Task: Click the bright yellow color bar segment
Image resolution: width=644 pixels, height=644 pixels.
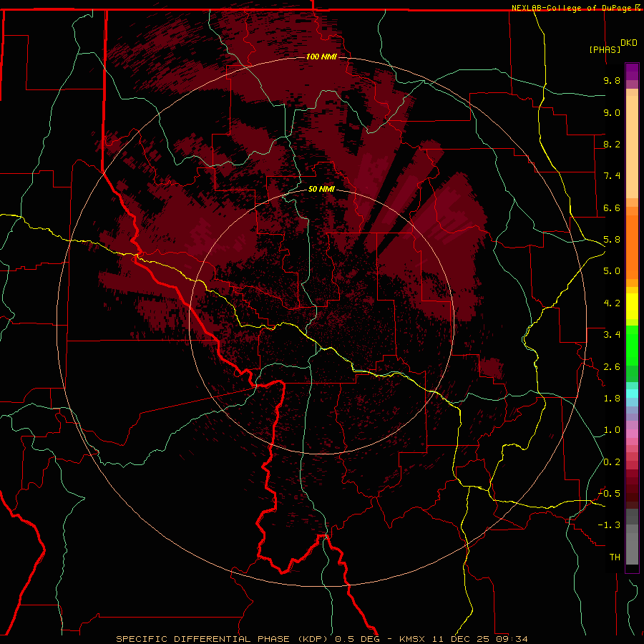Action: [x=632, y=306]
